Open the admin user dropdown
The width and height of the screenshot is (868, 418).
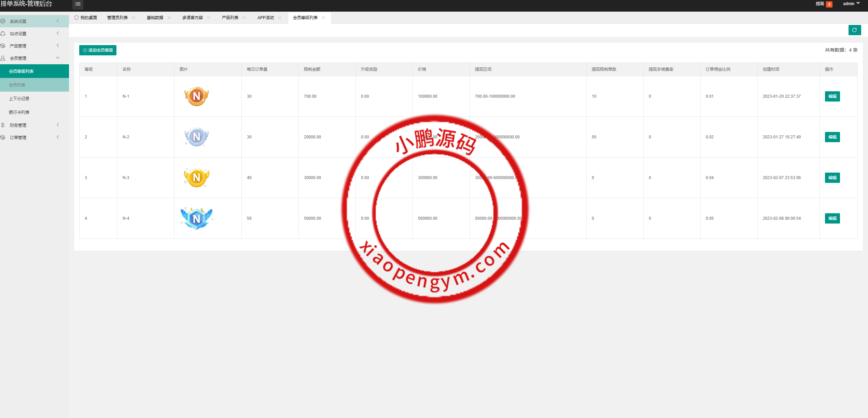coord(851,4)
